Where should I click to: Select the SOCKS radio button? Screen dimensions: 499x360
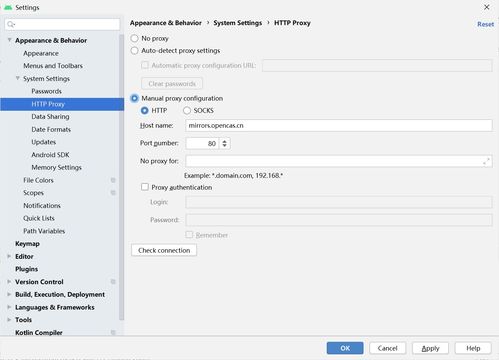[187, 111]
